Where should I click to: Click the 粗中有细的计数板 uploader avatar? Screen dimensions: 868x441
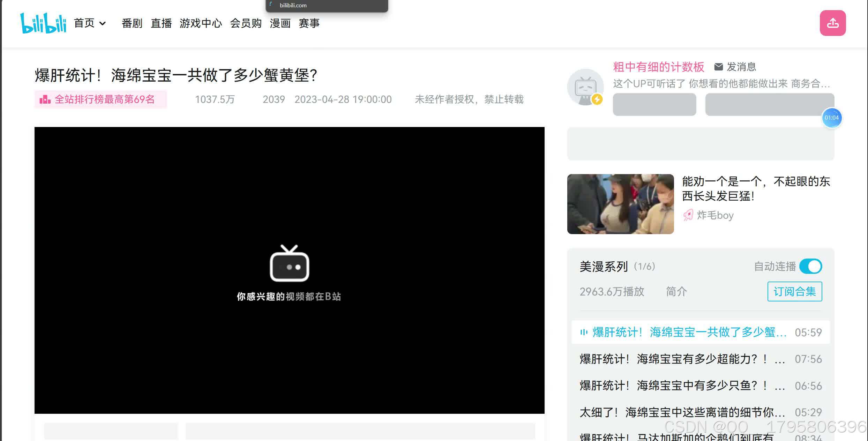(x=585, y=87)
